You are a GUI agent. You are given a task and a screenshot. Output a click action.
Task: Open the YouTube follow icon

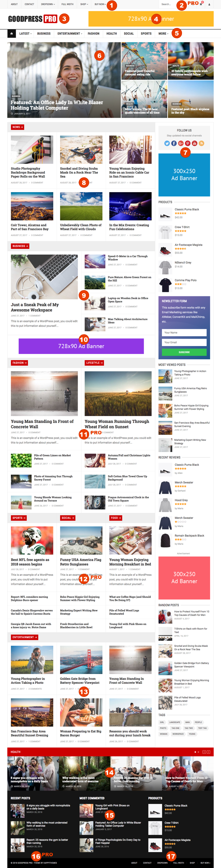195,143
